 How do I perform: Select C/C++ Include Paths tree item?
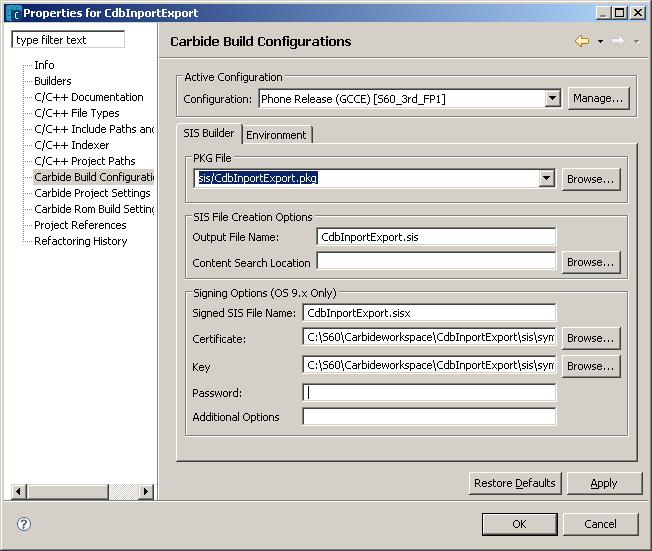click(94, 129)
